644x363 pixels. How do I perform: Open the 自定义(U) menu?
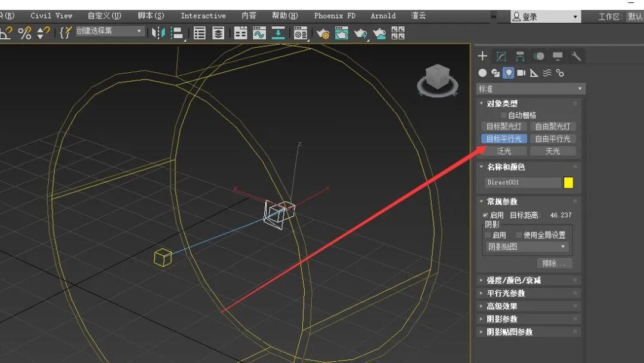coord(104,16)
